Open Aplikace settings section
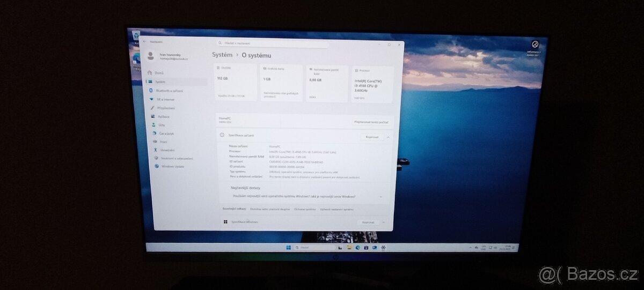The height and width of the screenshot is (290, 644). pyautogui.click(x=163, y=116)
